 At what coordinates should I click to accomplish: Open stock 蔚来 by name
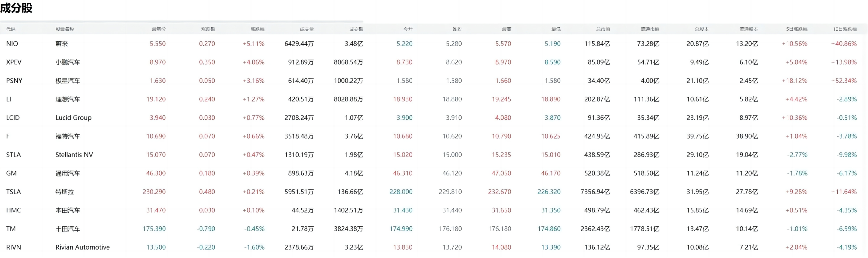click(62, 44)
